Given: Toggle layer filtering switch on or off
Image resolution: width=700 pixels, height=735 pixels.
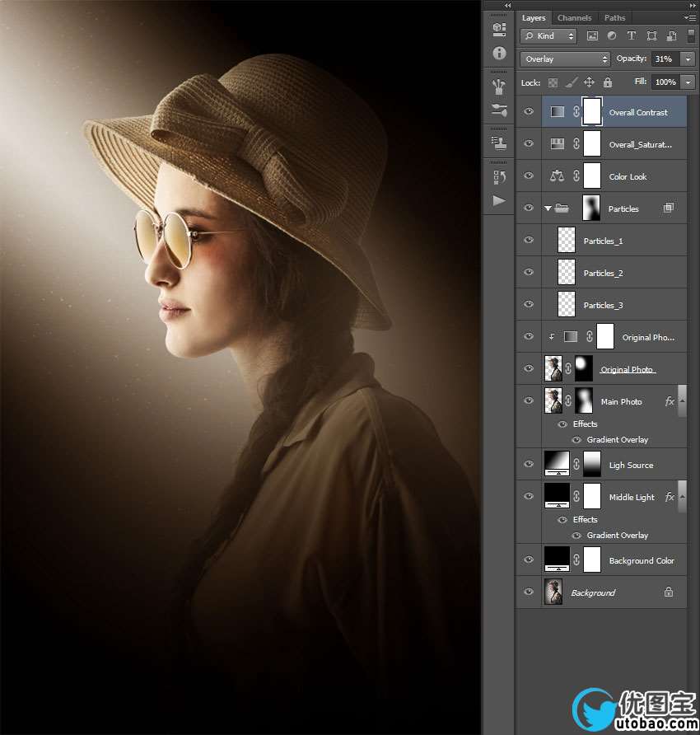Looking at the screenshot, I should (x=691, y=35).
